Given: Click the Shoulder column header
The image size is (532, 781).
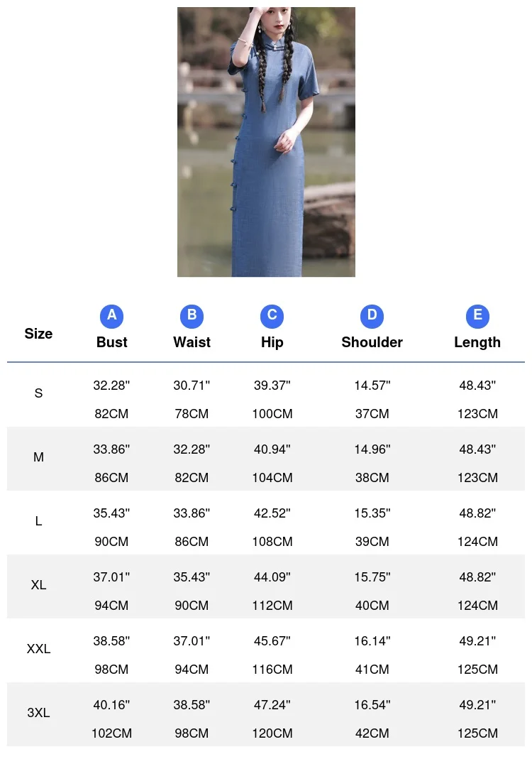Looking at the screenshot, I should click(372, 342).
